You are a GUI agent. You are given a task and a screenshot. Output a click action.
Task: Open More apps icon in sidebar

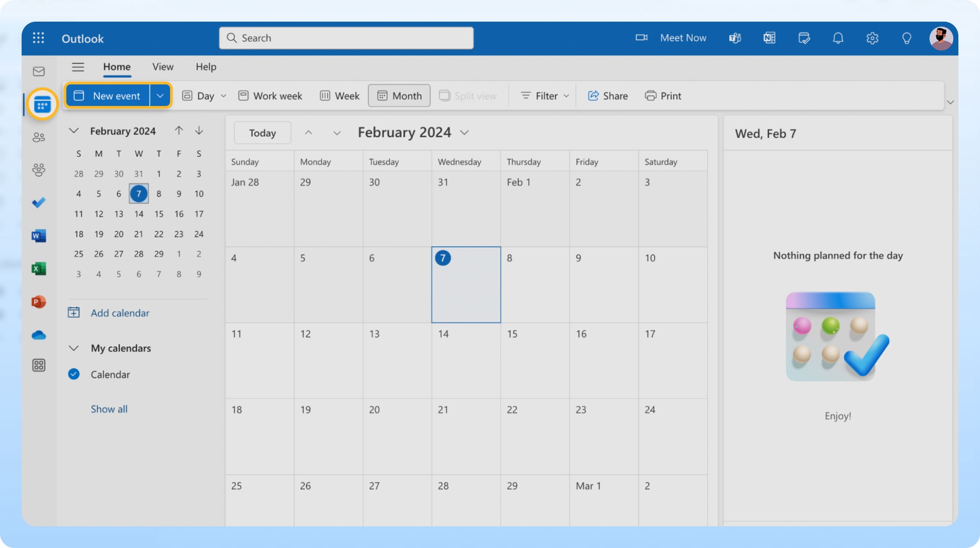coord(39,365)
